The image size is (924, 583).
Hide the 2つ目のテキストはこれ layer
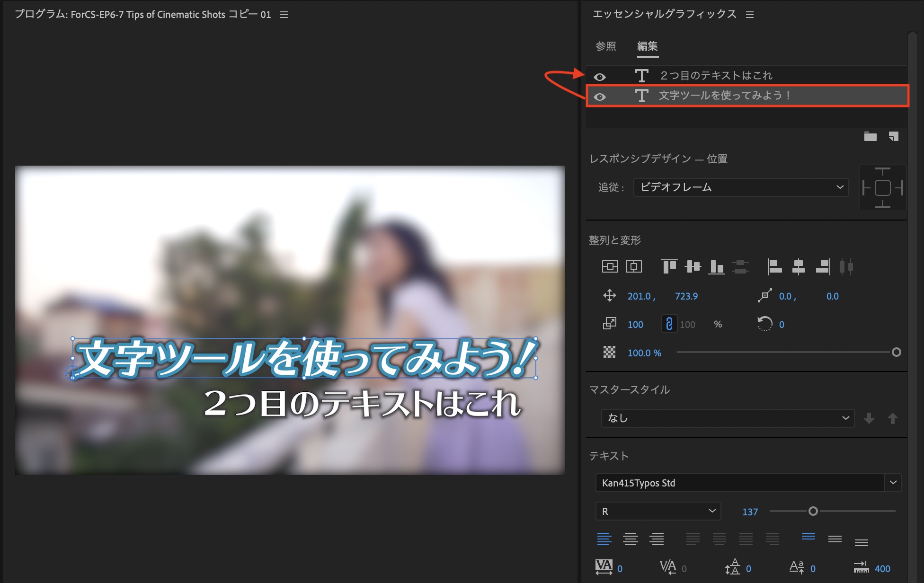(x=600, y=77)
